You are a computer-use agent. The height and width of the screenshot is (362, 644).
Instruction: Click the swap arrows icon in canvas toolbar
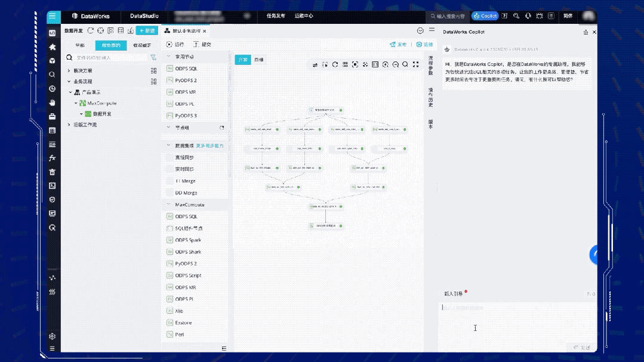click(x=315, y=65)
